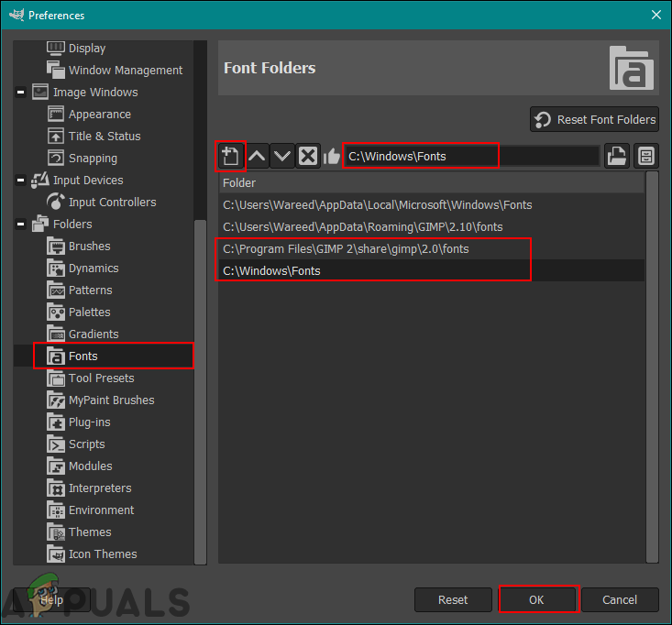Click the Themes folder icon

pyautogui.click(x=56, y=532)
